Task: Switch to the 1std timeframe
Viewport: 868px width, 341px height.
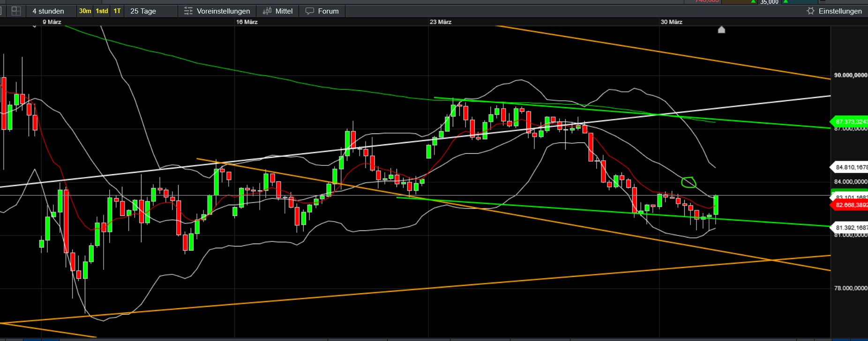Action: (x=102, y=11)
